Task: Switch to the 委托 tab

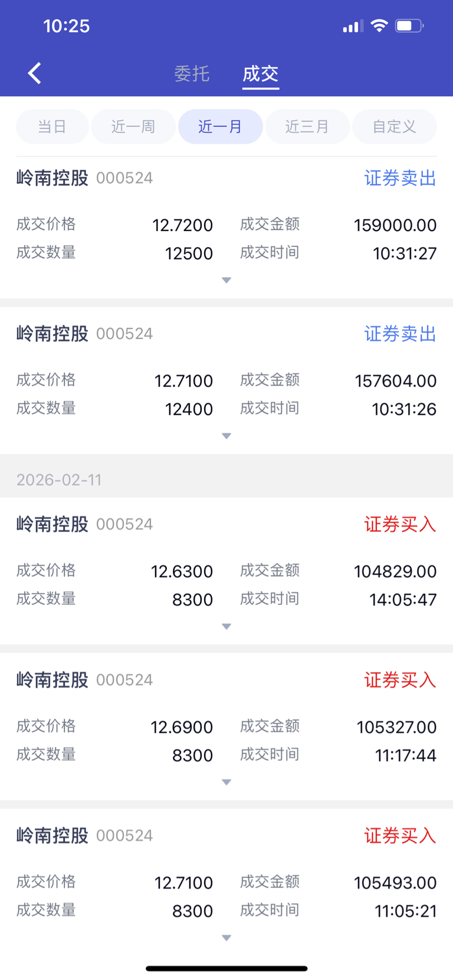Action: (x=192, y=74)
